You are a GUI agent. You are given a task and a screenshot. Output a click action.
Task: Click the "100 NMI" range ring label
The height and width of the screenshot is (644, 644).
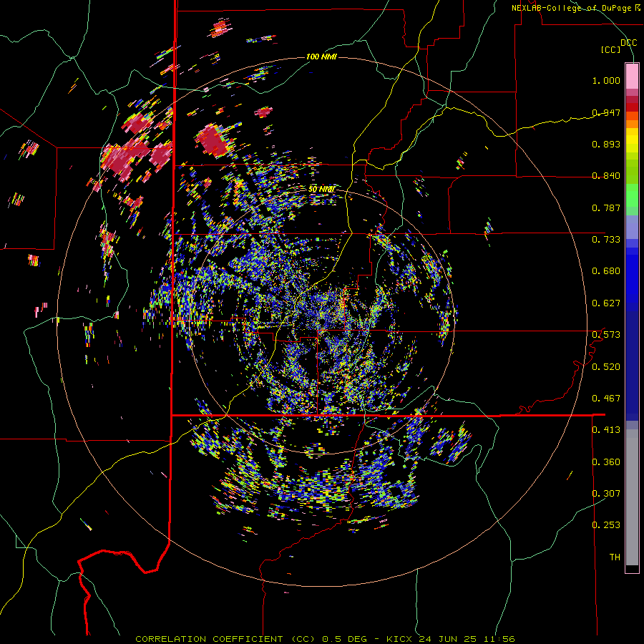[x=321, y=57]
